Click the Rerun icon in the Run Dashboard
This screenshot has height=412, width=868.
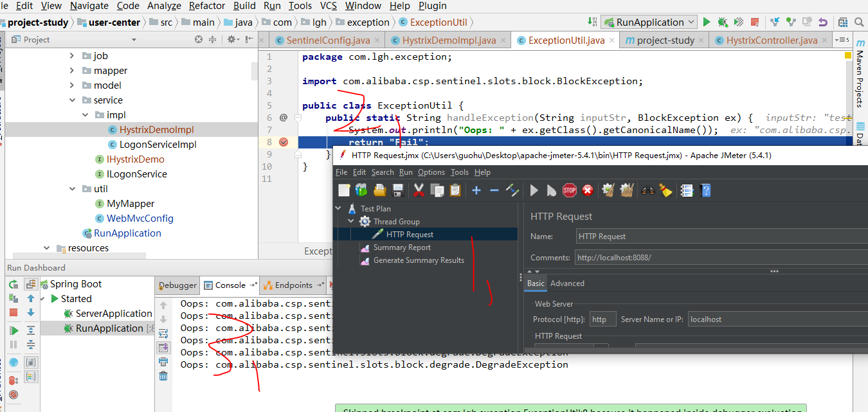click(14, 284)
